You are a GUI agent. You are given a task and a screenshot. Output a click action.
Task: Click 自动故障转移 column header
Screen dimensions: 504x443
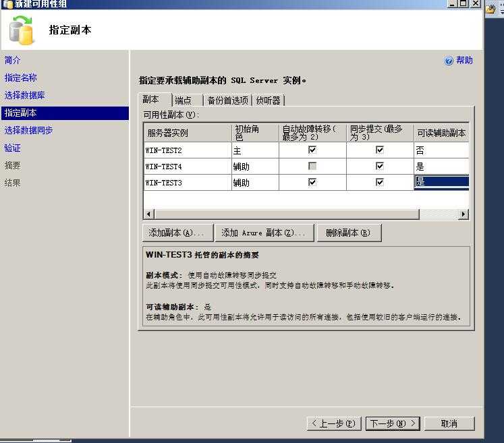[x=312, y=133]
